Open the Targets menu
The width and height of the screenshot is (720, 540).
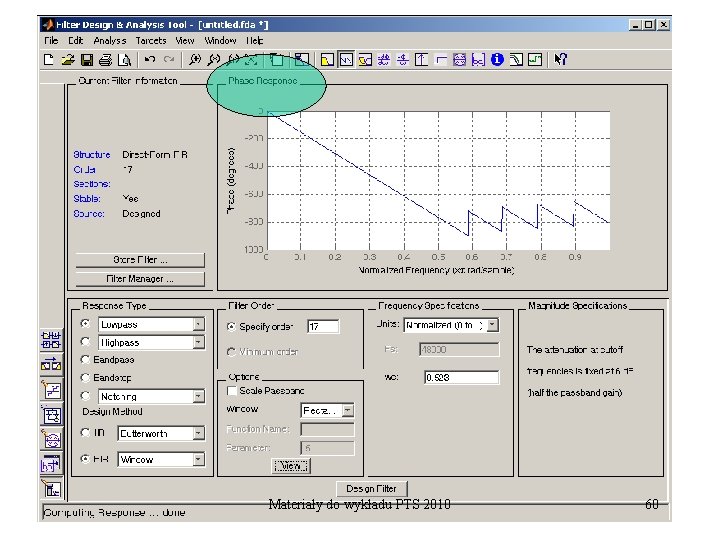[151, 40]
